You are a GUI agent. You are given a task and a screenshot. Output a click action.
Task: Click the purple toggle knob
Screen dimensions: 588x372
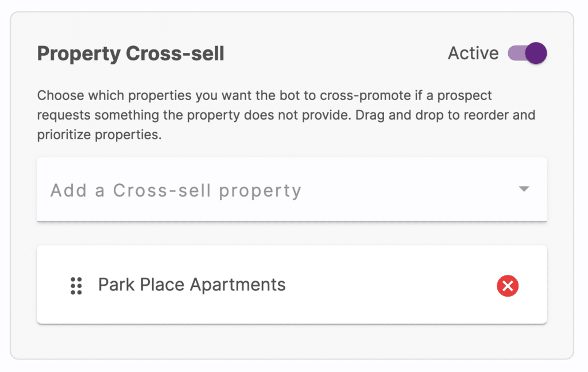536,53
